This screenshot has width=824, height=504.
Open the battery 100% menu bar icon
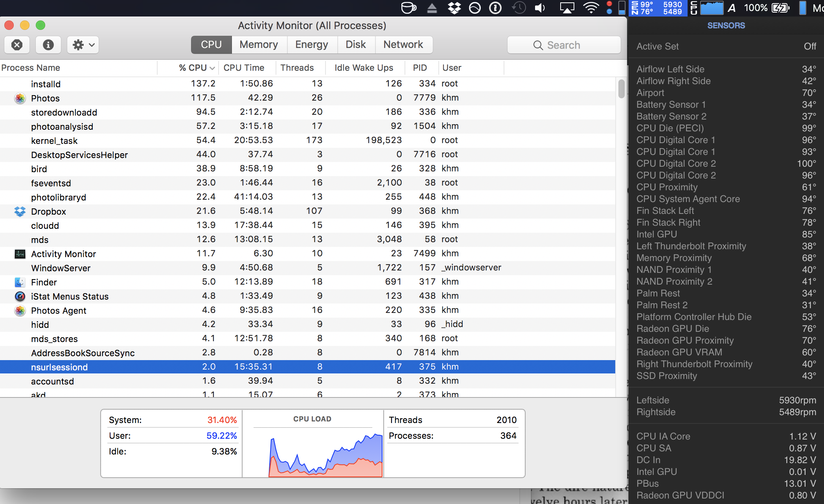(767, 8)
